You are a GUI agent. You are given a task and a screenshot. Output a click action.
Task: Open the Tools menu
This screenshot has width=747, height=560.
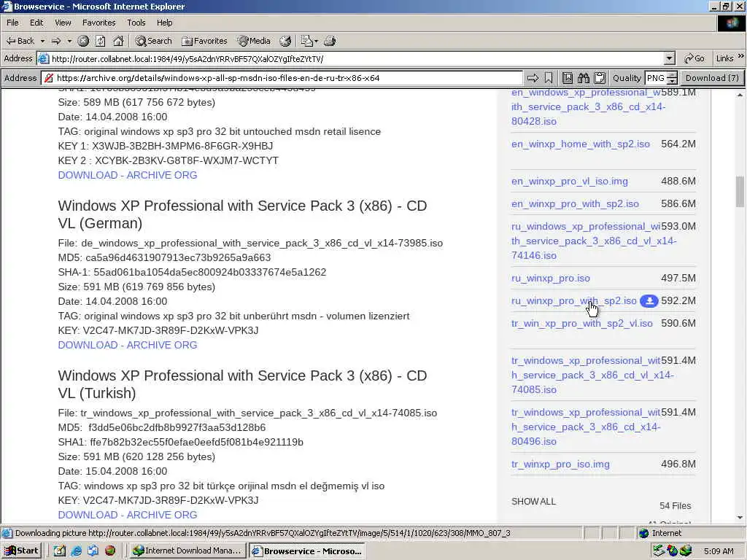[136, 23]
